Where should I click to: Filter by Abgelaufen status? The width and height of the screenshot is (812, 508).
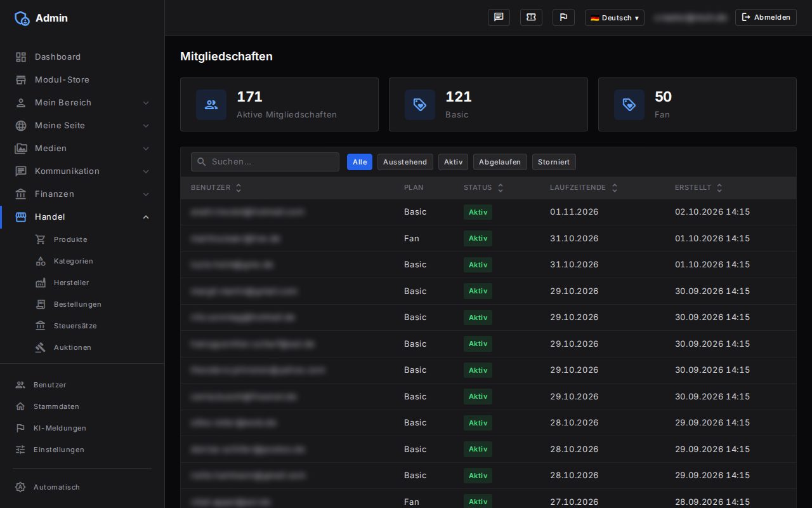click(500, 162)
